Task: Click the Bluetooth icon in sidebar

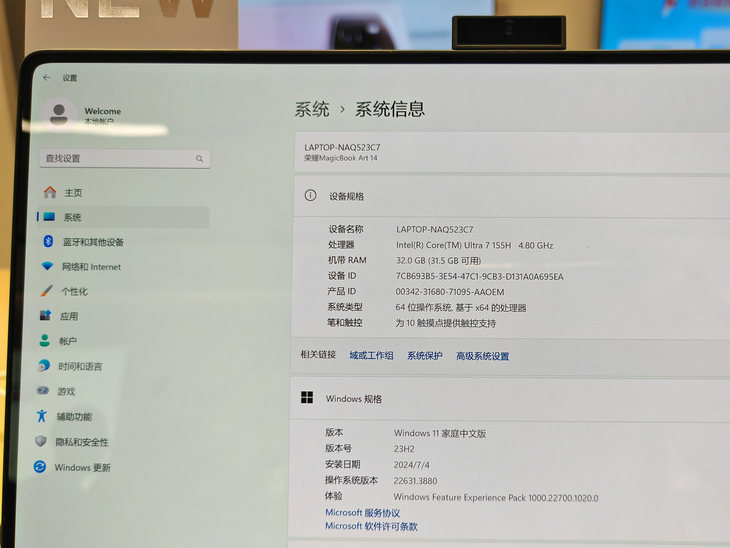Action: pyautogui.click(x=48, y=241)
